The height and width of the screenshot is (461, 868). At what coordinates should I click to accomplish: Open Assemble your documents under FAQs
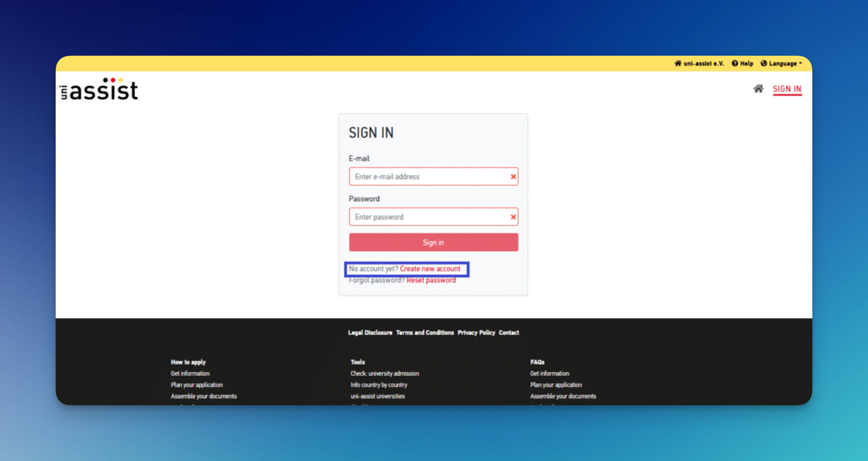click(x=563, y=396)
